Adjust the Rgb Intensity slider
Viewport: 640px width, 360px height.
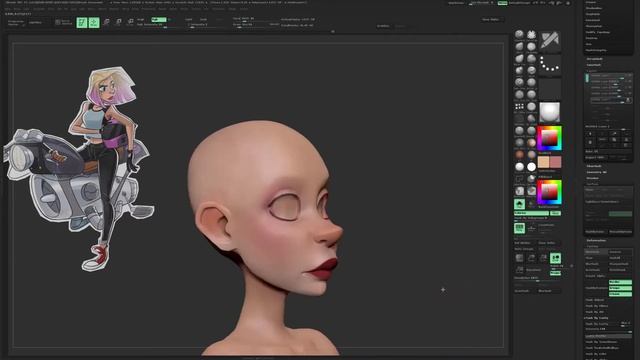pyautogui.click(x=152, y=25)
